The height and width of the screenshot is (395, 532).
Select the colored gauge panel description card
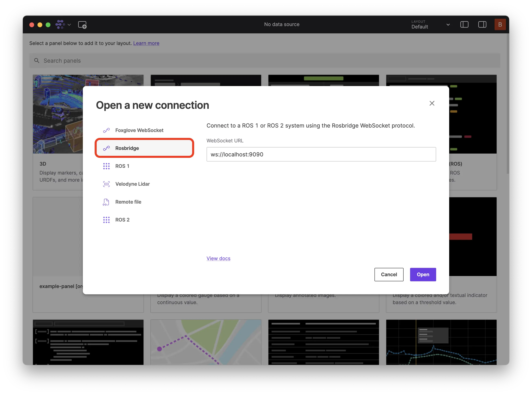[x=206, y=303]
